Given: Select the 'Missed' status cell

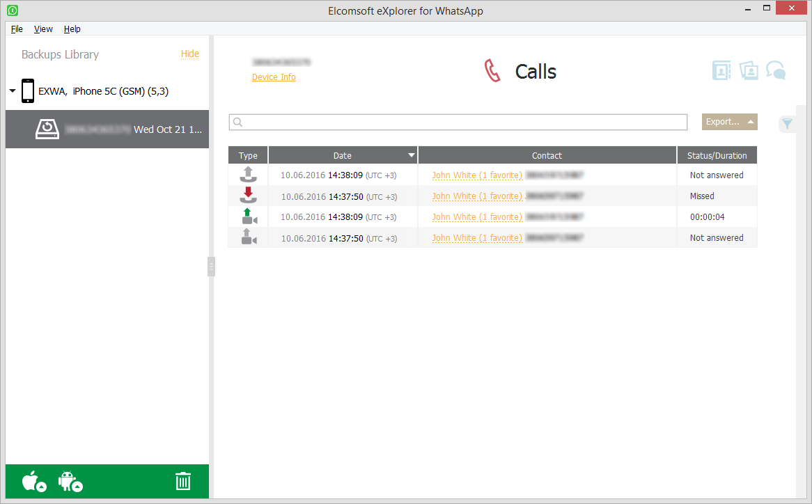Looking at the screenshot, I should (702, 196).
